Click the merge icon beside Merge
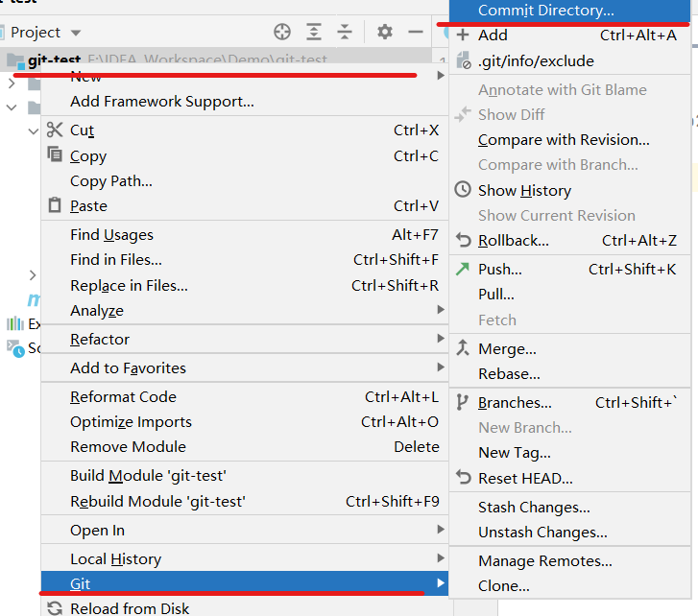698x616 pixels. point(463,347)
